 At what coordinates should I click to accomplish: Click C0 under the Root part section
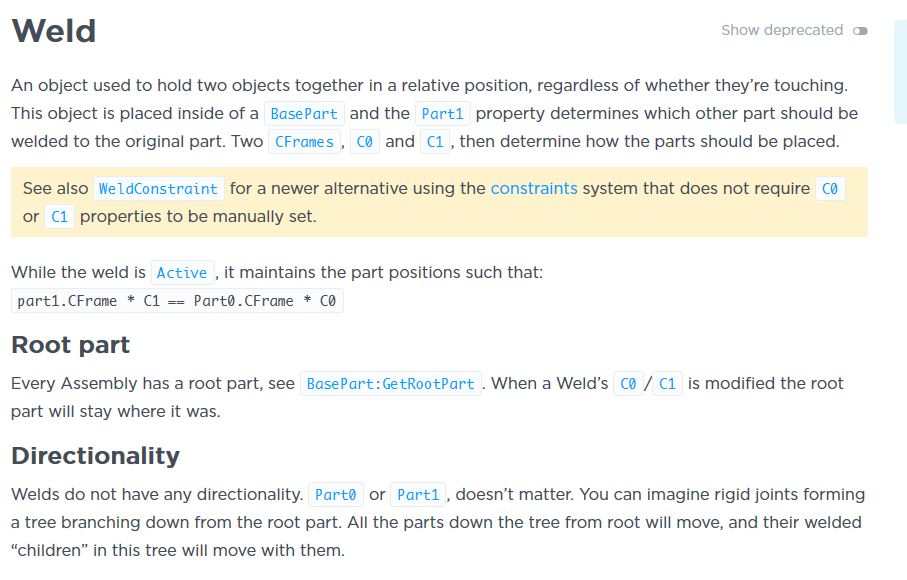628,383
